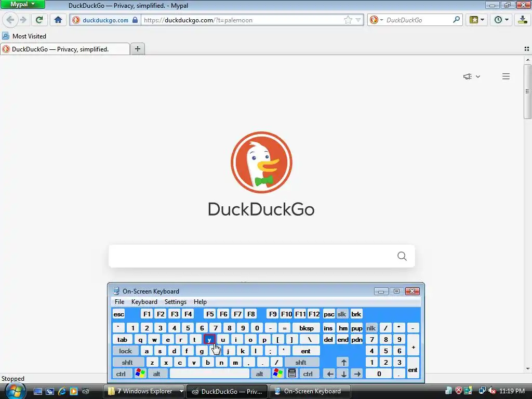Image resolution: width=532 pixels, height=399 pixels.
Task: Click the F5 key on keyboard
Action: [x=210, y=314]
